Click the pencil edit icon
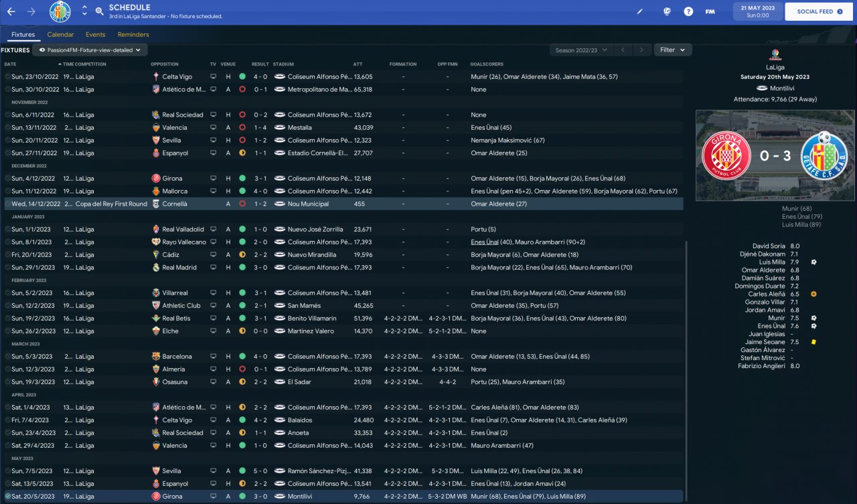 (639, 11)
